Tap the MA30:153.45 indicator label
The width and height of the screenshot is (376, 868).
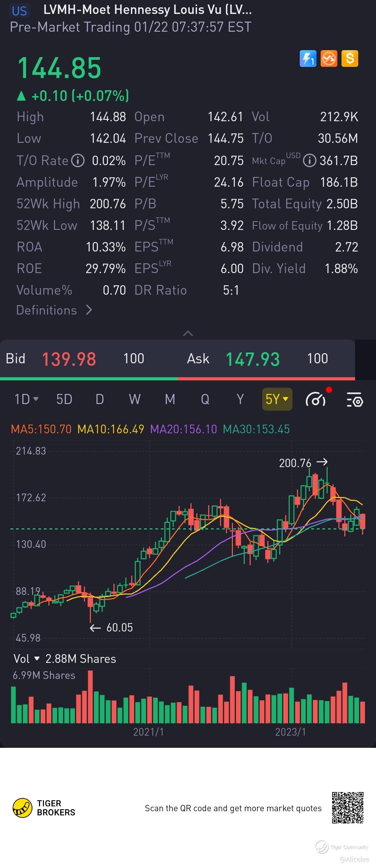256,429
